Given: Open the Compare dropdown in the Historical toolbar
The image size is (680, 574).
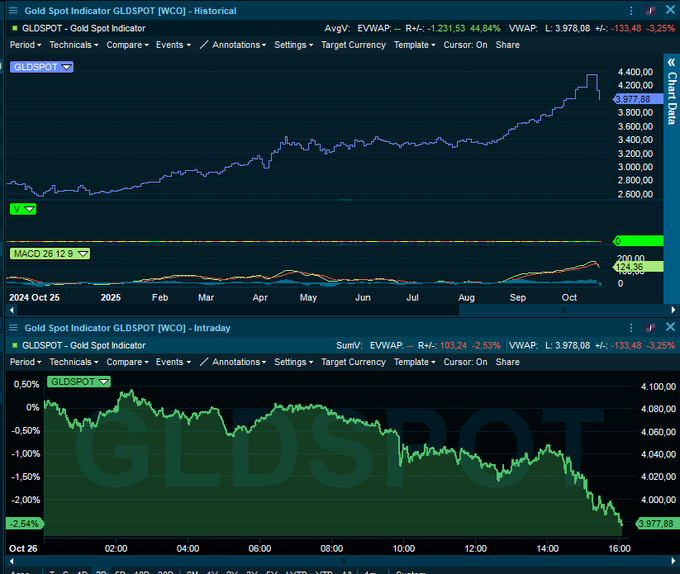Looking at the screenshot, I should click(128, 45).
